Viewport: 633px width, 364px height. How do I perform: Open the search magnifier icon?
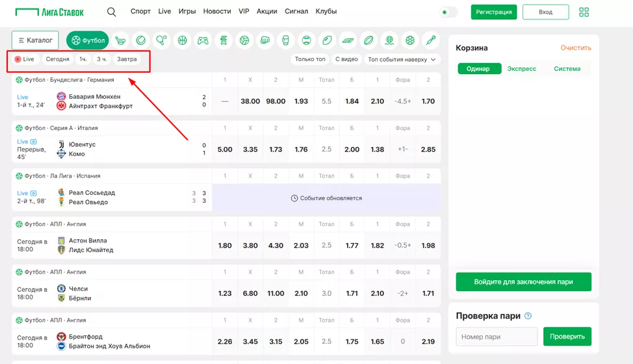111,12
